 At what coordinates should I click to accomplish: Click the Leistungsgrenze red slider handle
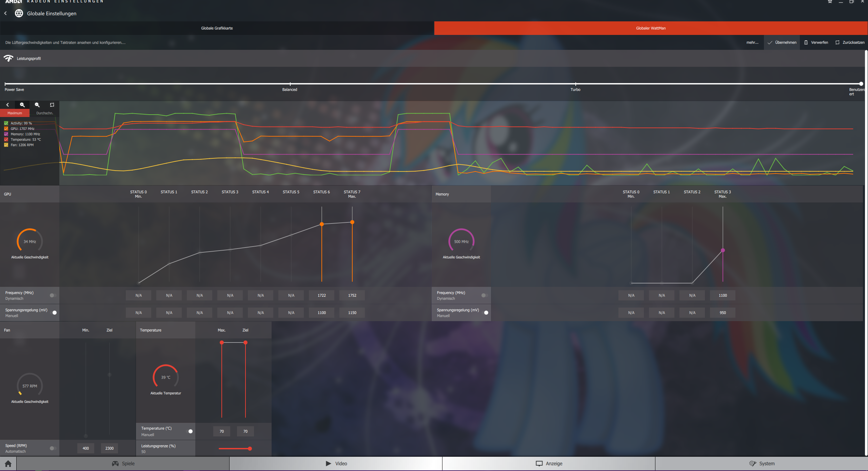[250, 449]
